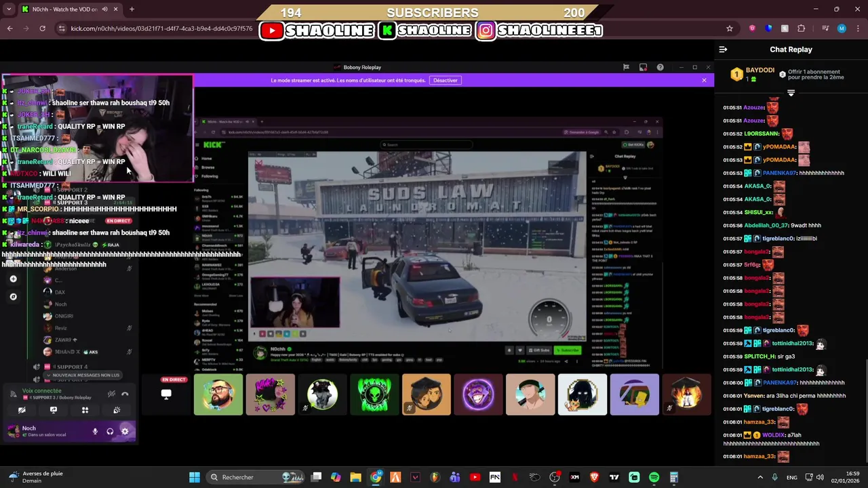Close the N0chh Kick VOD tab
Image resolution: width=868 pixels, height=488 pixels.
pyautogui.click(x=115, y=9)
